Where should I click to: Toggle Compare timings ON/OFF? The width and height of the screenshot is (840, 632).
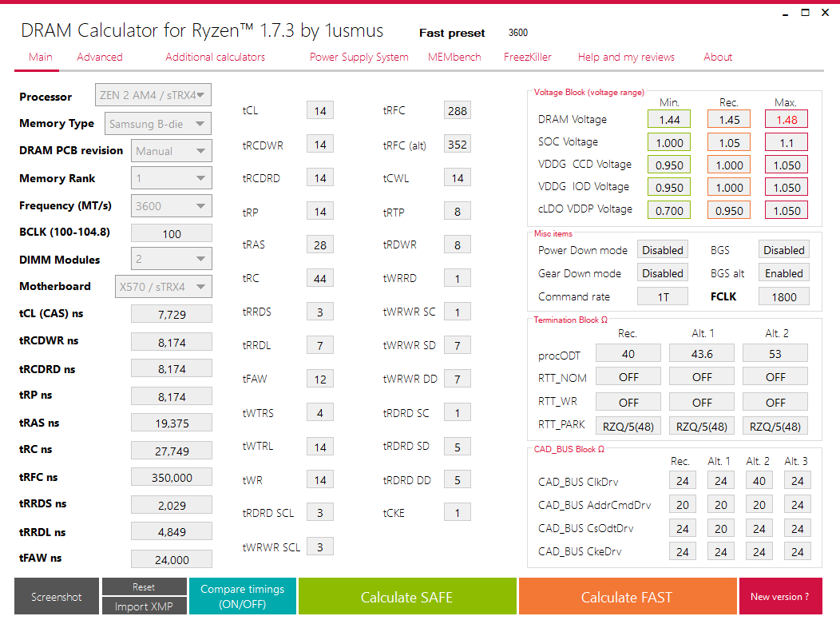click(243, 596)
